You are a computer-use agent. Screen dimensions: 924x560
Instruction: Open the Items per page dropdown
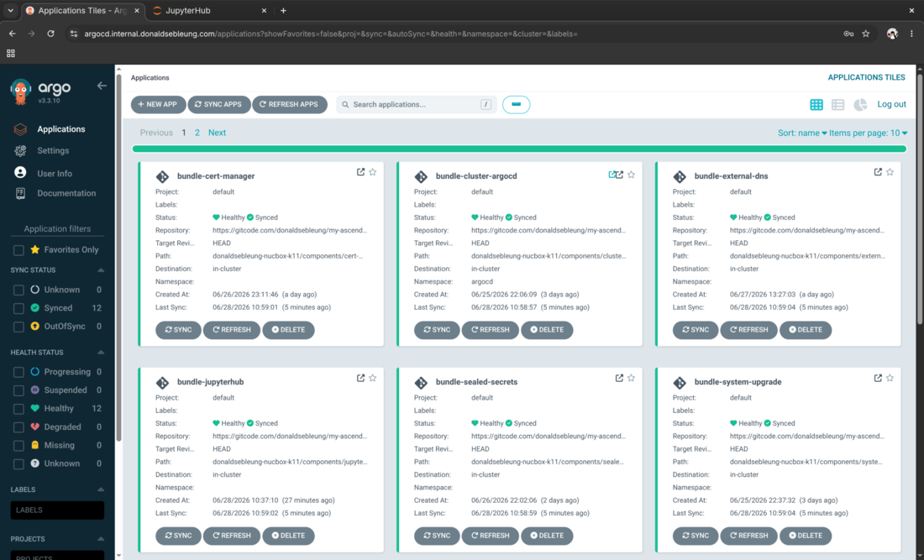coord(868,133)
